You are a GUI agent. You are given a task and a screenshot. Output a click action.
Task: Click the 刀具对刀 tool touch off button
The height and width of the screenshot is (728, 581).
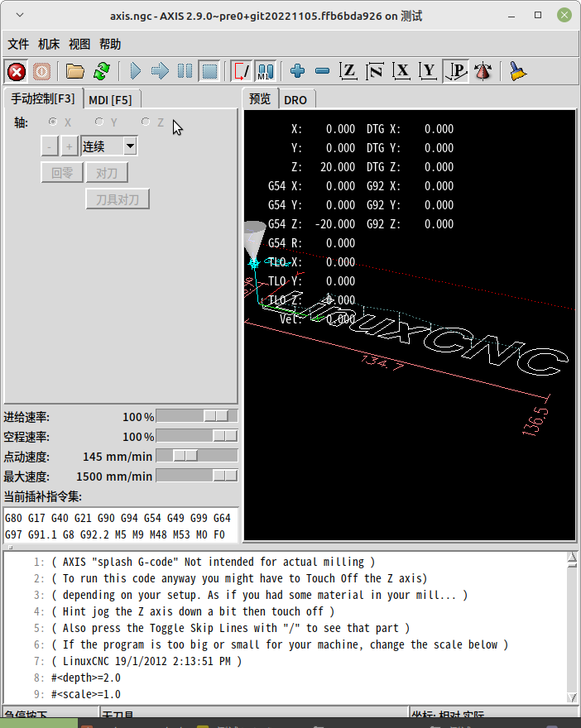[118, 199]
